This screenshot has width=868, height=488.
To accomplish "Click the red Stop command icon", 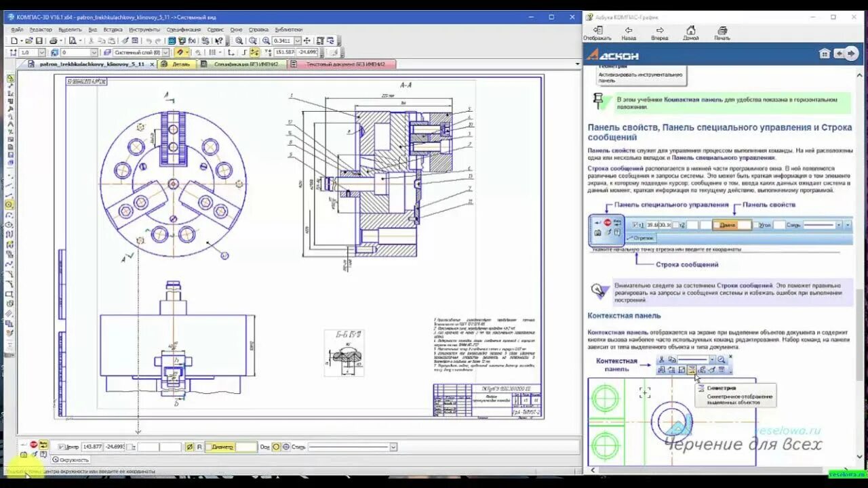I will [33, 444].
